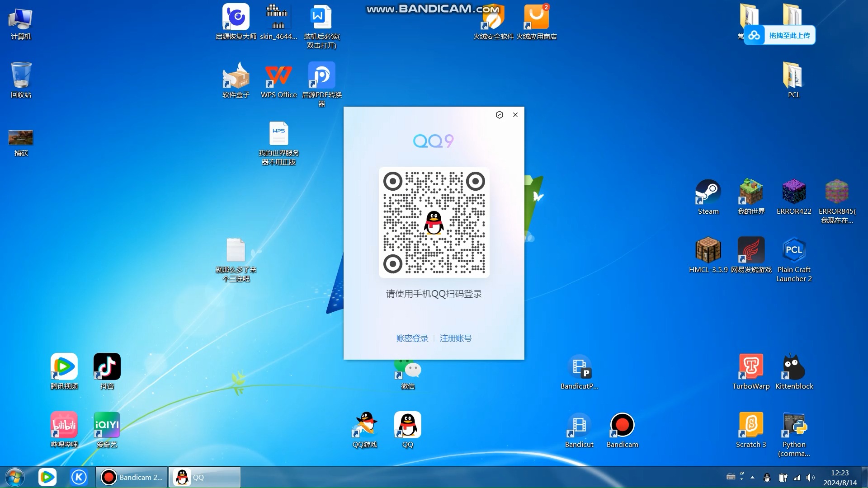The image size is (868, 488).
Task: Open 哔哩哔哩 desktop shortcut
Action: click(64, 430)
